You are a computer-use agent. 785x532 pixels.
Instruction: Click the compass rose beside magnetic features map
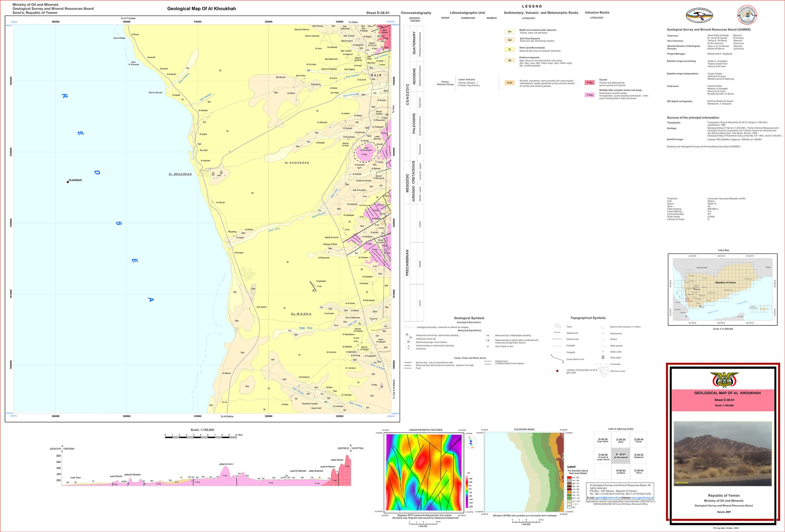point(470,442)
